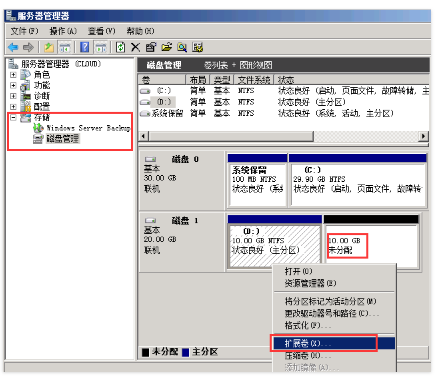Toggle the Show/Hide Console Tree icon
The width and height of the screenshot is (446, 378).
click(x=65, y=48)
